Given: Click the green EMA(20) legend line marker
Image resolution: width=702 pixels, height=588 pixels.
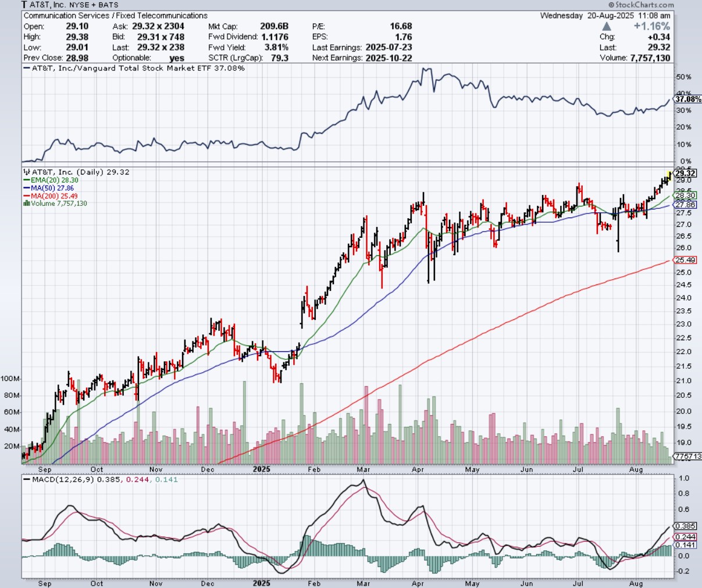Looking at the screenshot, I should (26, 180).
